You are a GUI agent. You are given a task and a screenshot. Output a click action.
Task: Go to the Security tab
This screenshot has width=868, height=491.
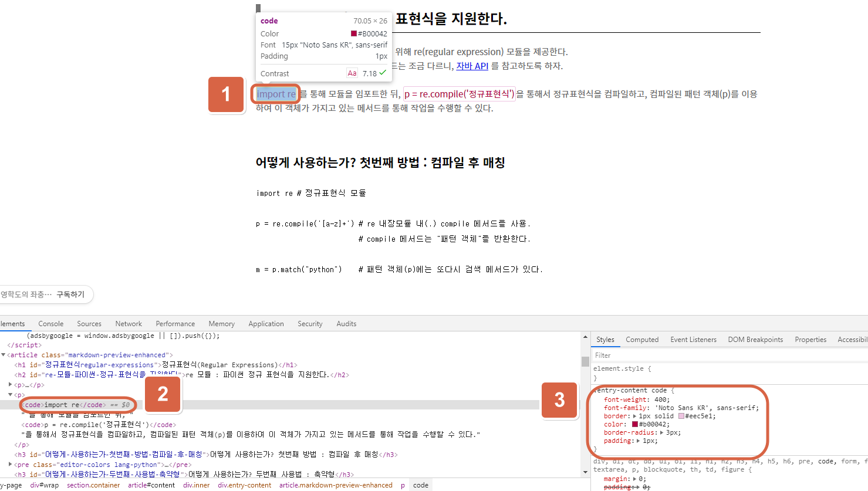tap(310, 324)
